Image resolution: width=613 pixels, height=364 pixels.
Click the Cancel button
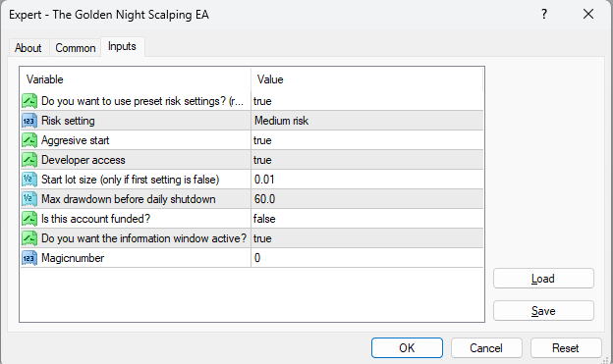(x=486, y=348)
